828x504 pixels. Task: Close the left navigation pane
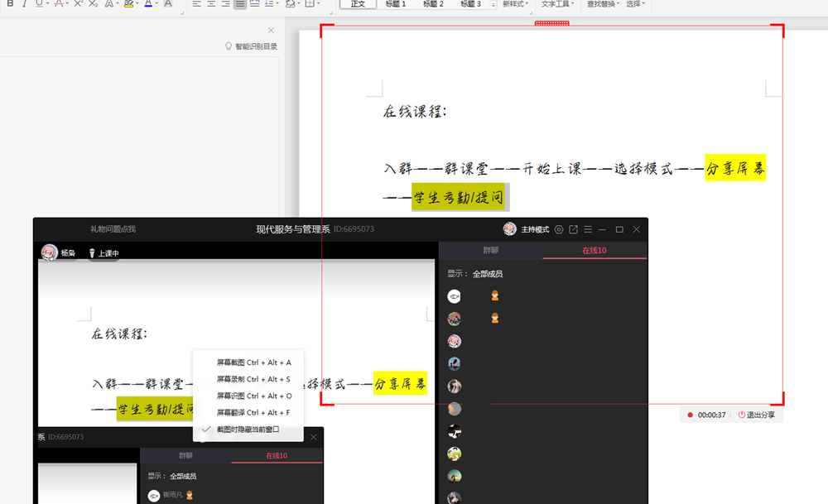point(271,31)
